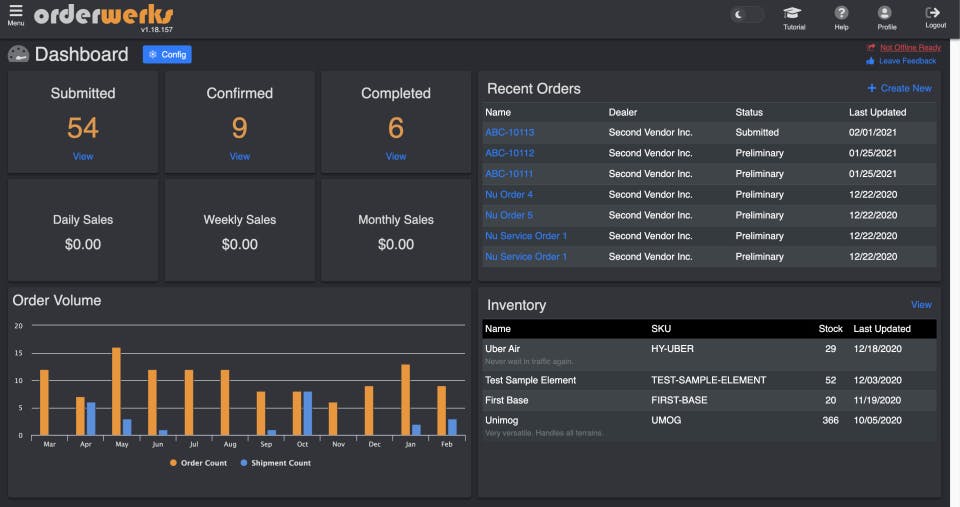
Task: View Confirmed orders list
Action: pyautogui.click(x=240, y=156)
